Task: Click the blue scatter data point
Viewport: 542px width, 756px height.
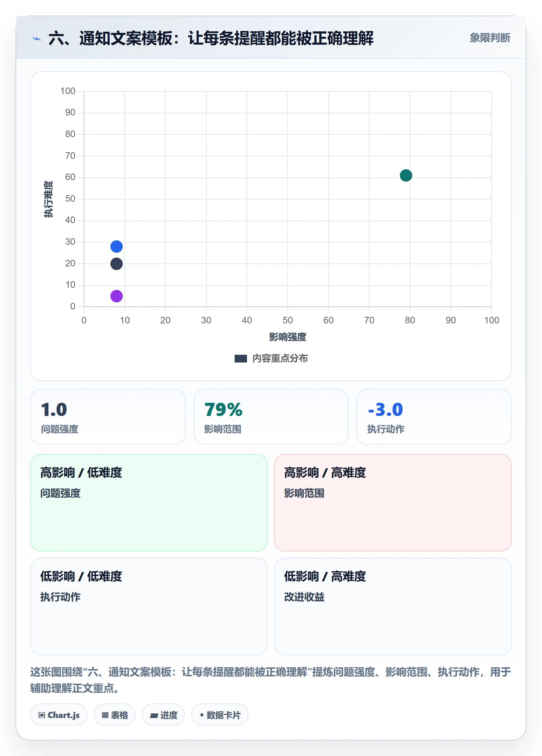Action: (117, 246)
